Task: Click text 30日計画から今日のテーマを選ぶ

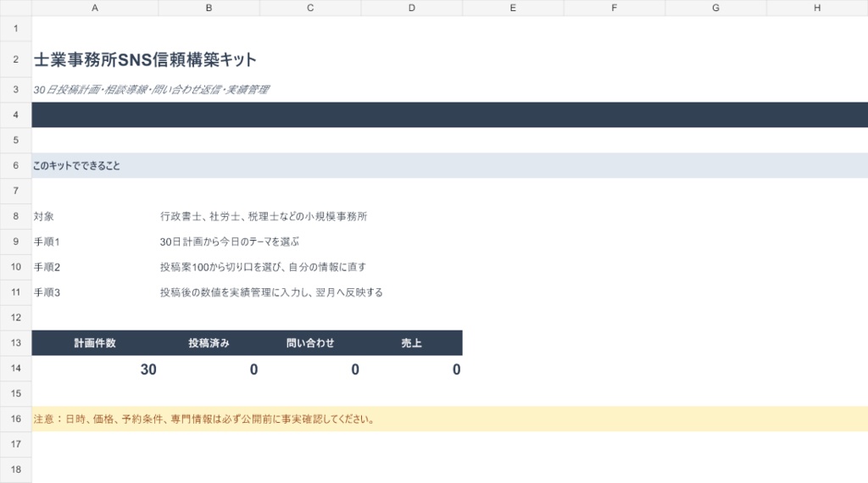Action: (229, 241)
